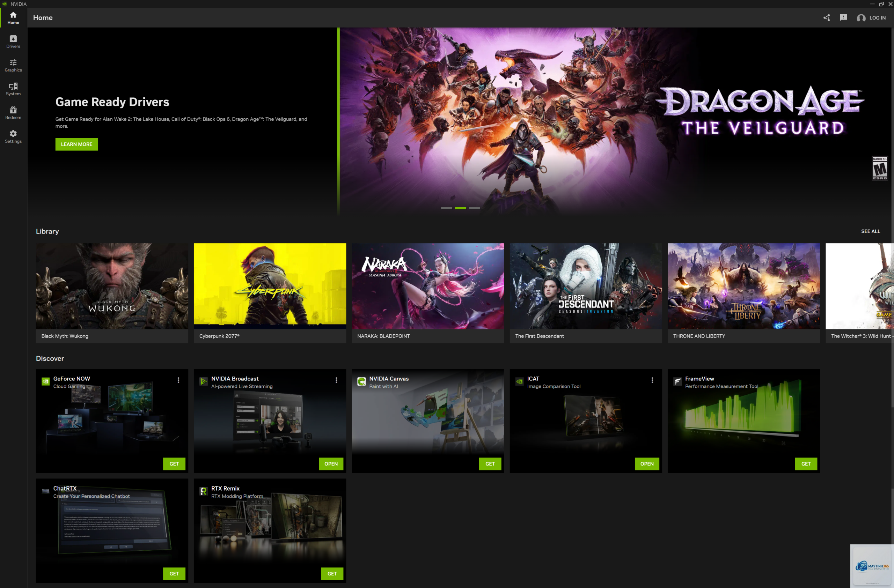The image size is (894, 588).
Task: Click 'AI-powered Live Streaming' subtitle
Action: [242, 387]
